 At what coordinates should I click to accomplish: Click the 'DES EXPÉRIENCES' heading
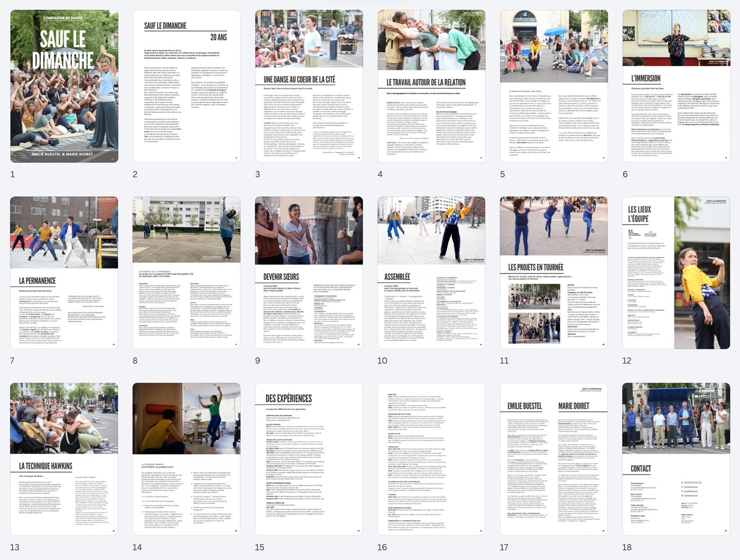coord(289,398)
